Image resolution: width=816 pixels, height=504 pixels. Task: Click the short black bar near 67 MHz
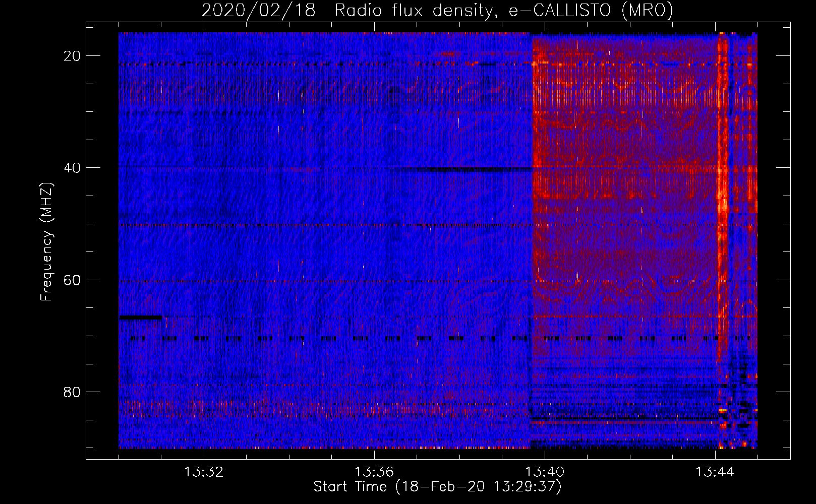141,318
